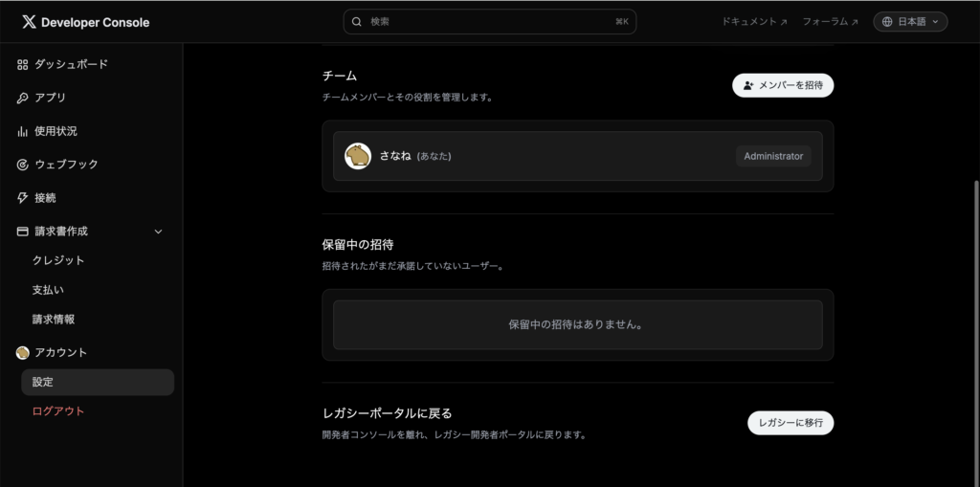The width and height of the screenshot is (980, 487).
Task: Open the 日本語 language dropdown
Action: [x=910, y=21]
